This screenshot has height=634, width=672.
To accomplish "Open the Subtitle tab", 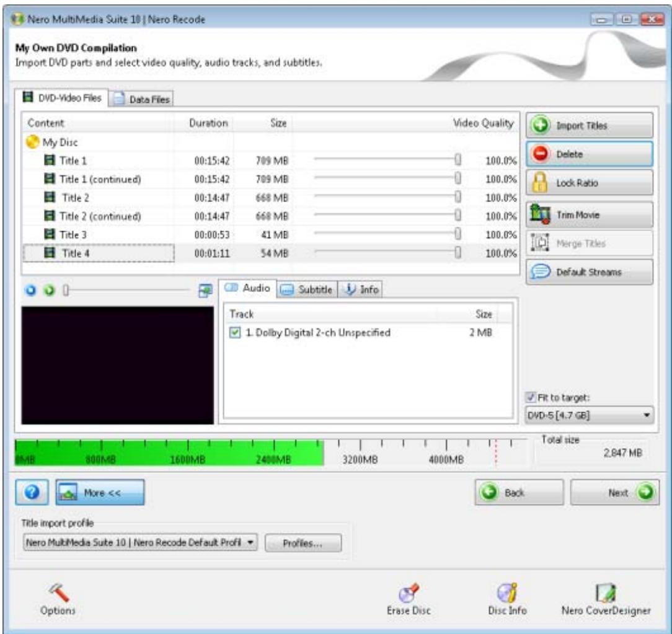I will (x=307, y=289).
